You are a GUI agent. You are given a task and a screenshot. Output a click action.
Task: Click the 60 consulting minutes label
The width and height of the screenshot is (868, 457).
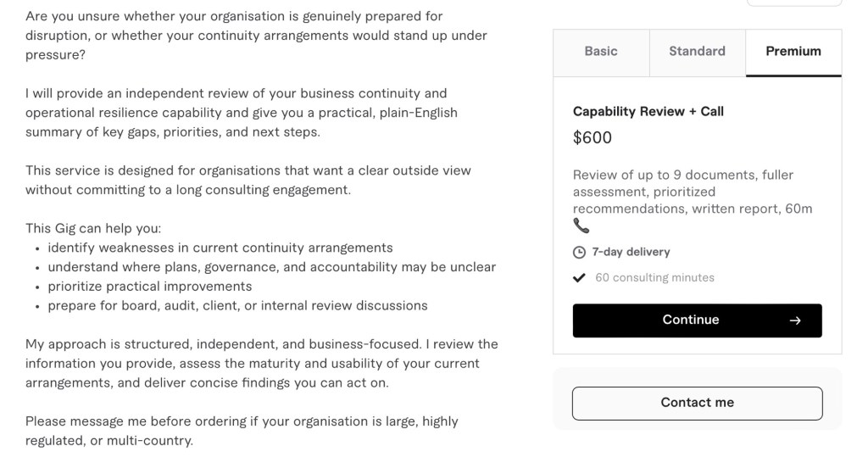click(654, 277)
